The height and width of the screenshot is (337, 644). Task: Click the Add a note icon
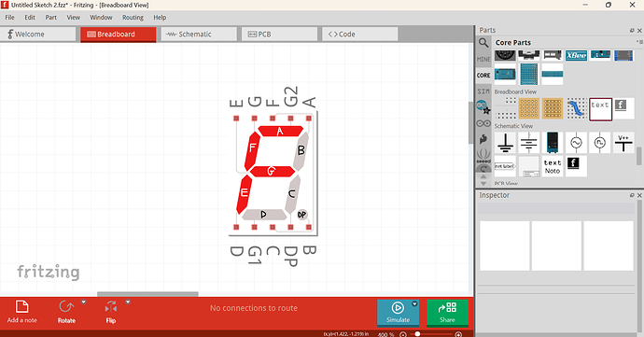(21, 307)
